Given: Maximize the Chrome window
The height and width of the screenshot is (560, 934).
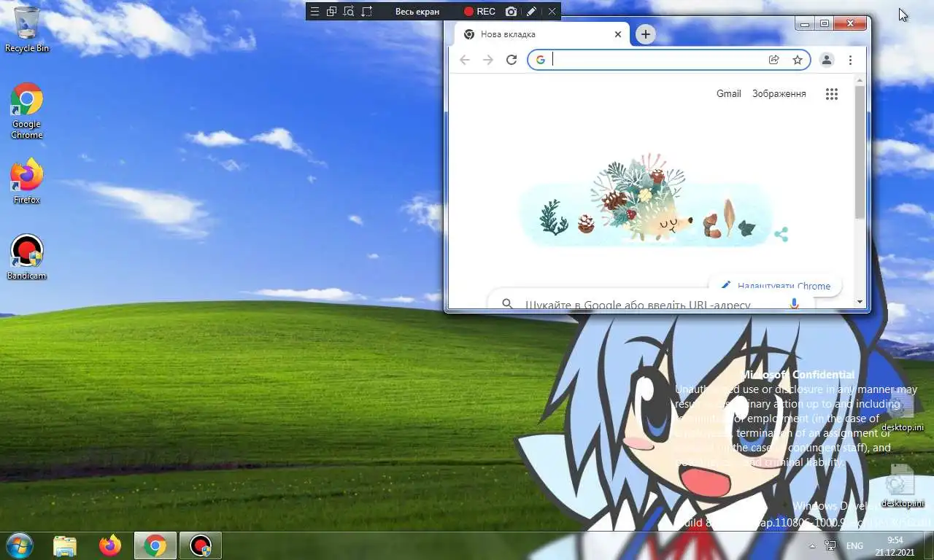Looking at the screenshot, I should click(825, 24).
